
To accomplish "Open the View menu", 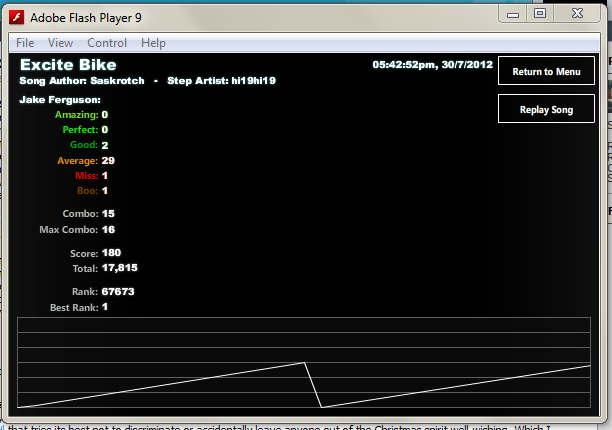I will point(60,43).
